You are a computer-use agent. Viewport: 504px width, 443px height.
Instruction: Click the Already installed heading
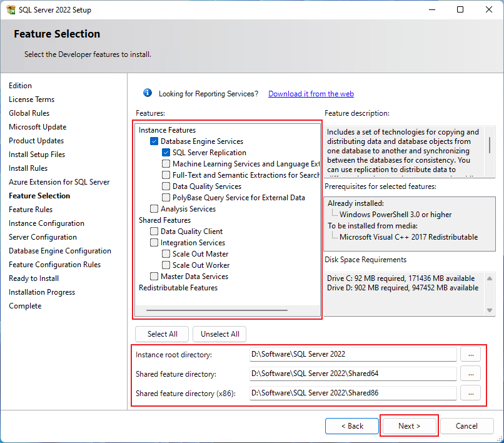click(x=356, y=203)
